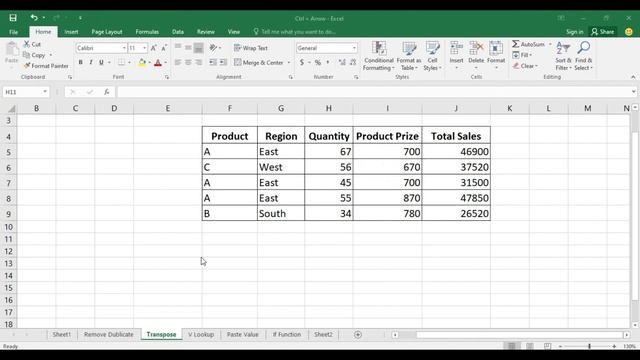Click the Merge & Center button

[259, 62]
